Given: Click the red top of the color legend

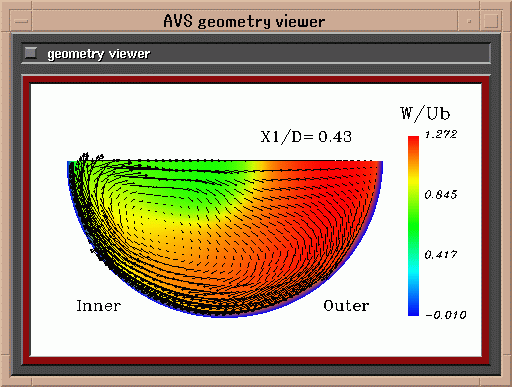Looking at the screenshot, I should [x=413, y=143].
